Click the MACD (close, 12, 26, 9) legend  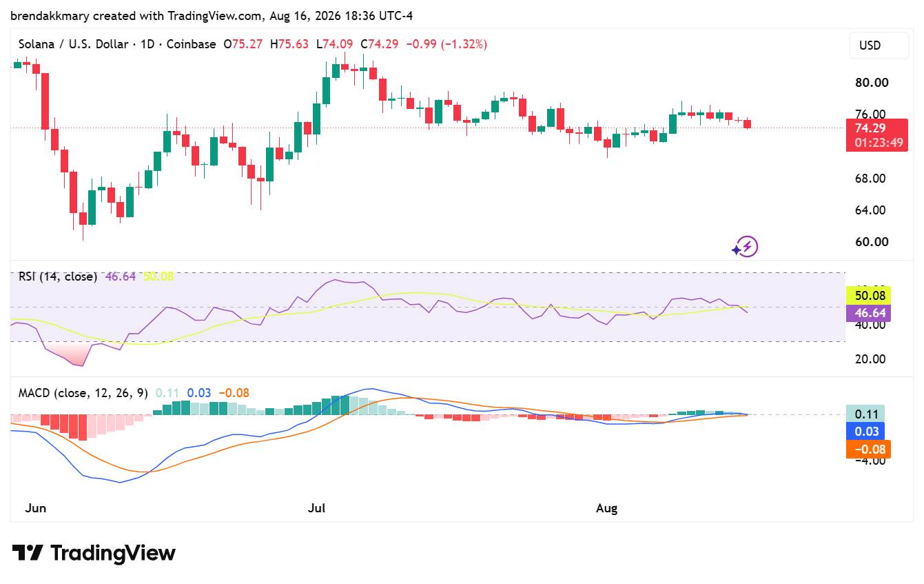83,393
